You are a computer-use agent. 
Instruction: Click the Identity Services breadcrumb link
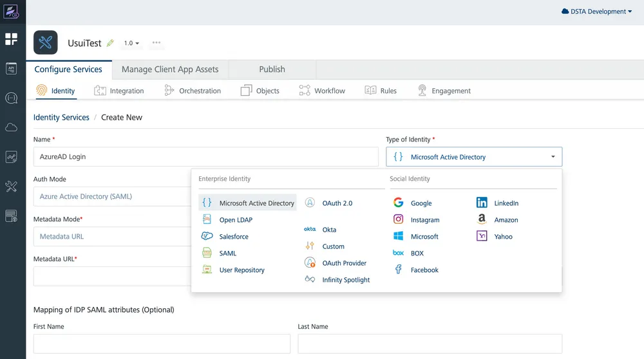coord(61,117)
